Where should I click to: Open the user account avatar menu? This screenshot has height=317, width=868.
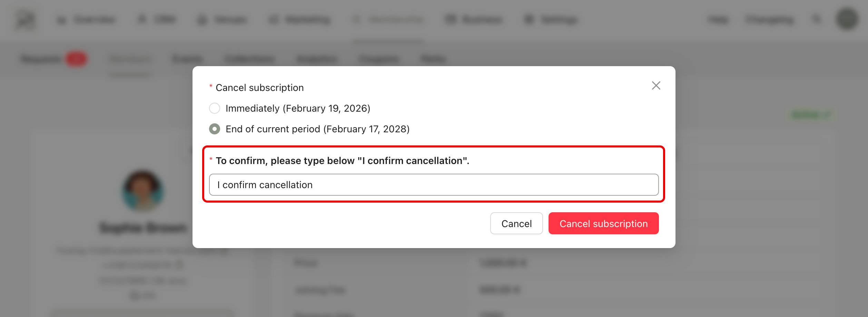pos(847,19)
